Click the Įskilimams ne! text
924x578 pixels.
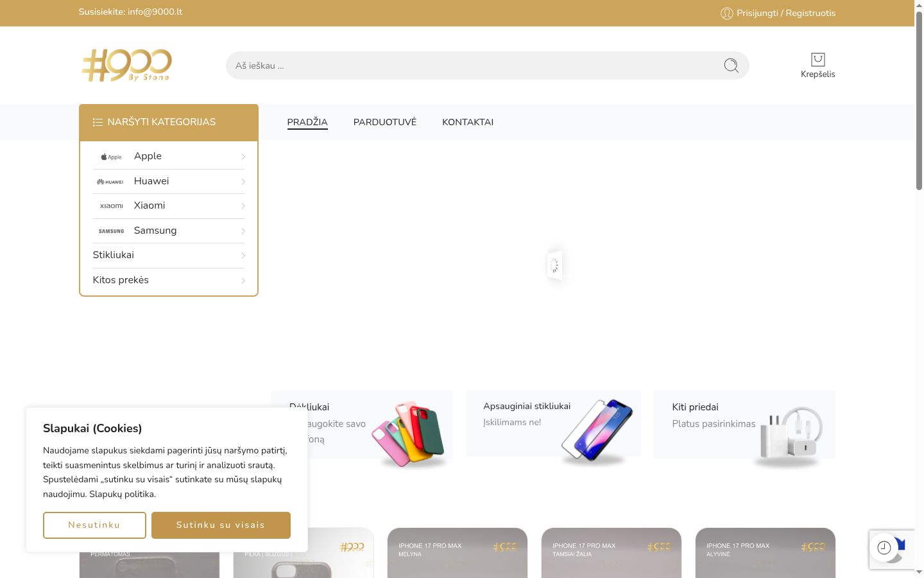512,423
